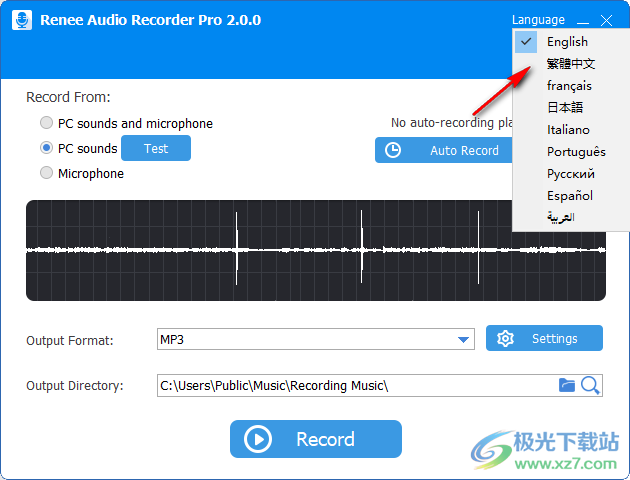Click the Test button
630x480 pixels.
click(x=156, y=148)
